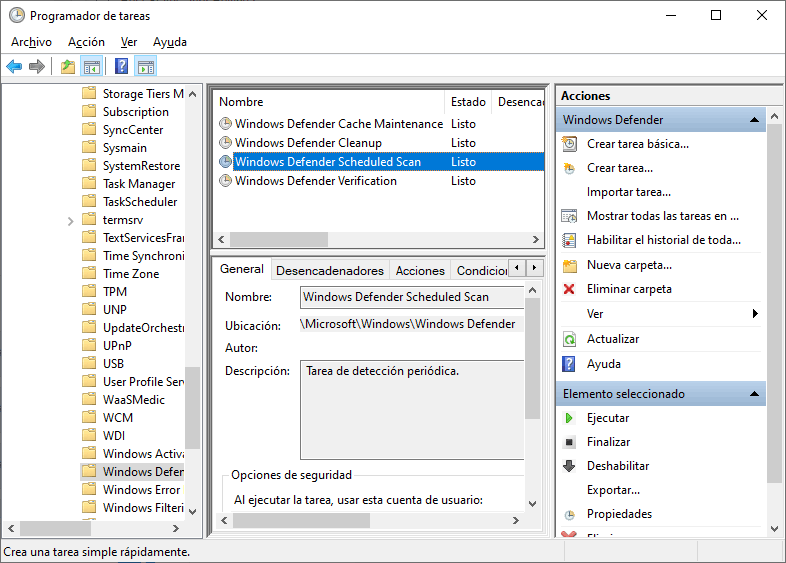Click the SystemRestore folder icon in tree

pyautogui.click(x=89, y=165)
